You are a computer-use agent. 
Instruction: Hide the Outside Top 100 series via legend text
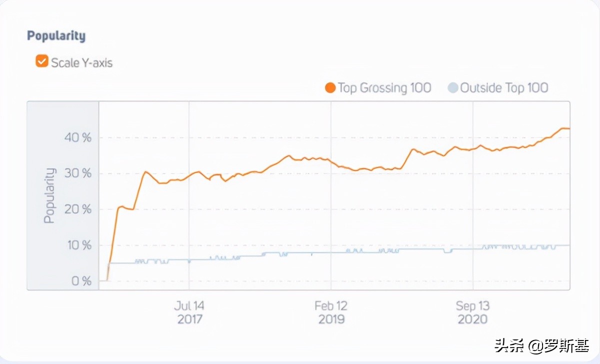click(x=504, y=88)
